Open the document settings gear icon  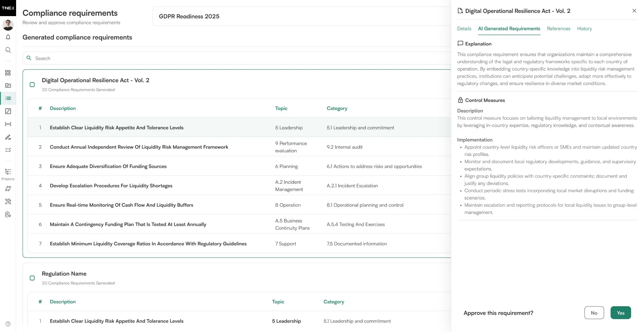(x=8, y=214)
